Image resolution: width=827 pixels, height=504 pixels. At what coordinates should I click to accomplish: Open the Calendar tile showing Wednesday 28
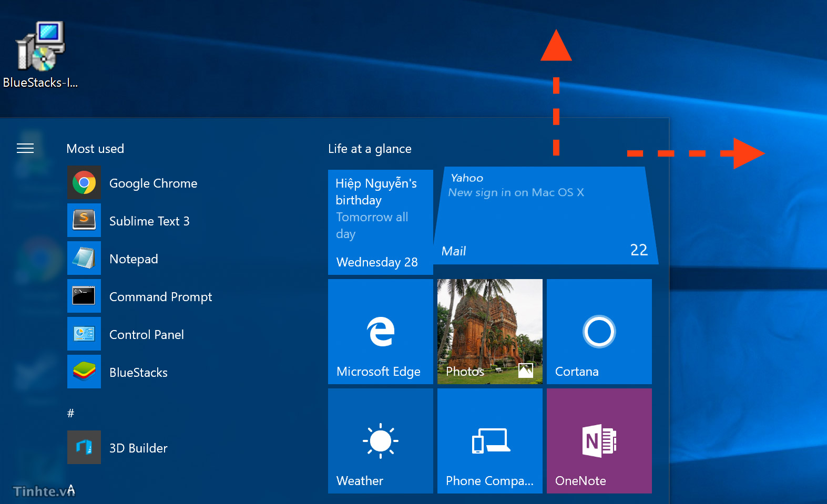(381, 222)
